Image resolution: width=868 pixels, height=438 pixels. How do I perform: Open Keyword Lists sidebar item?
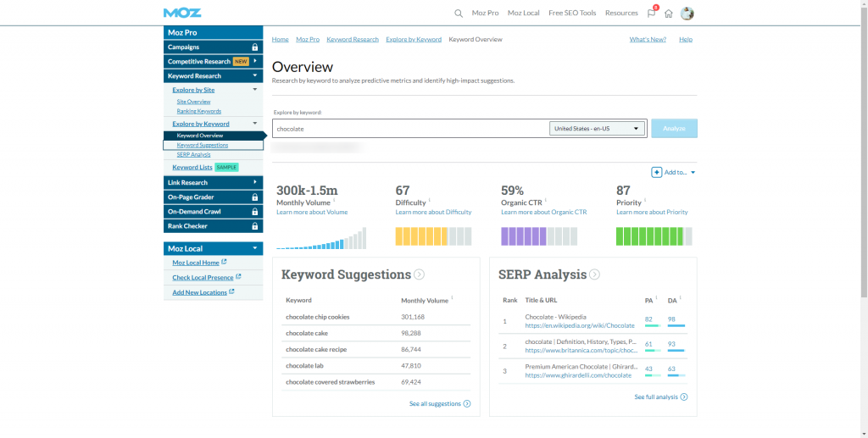(x=192, y=167)
